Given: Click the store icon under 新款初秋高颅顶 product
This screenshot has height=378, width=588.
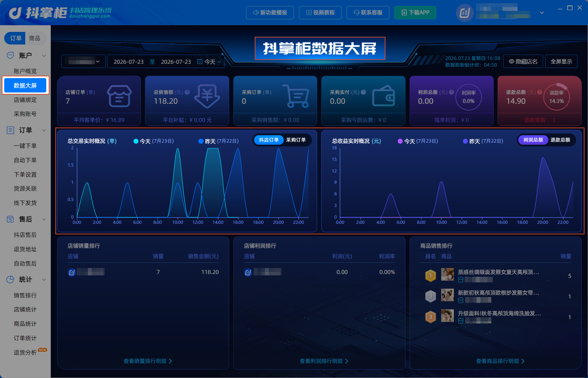Looking at the screenshot, I should [461, 300].
